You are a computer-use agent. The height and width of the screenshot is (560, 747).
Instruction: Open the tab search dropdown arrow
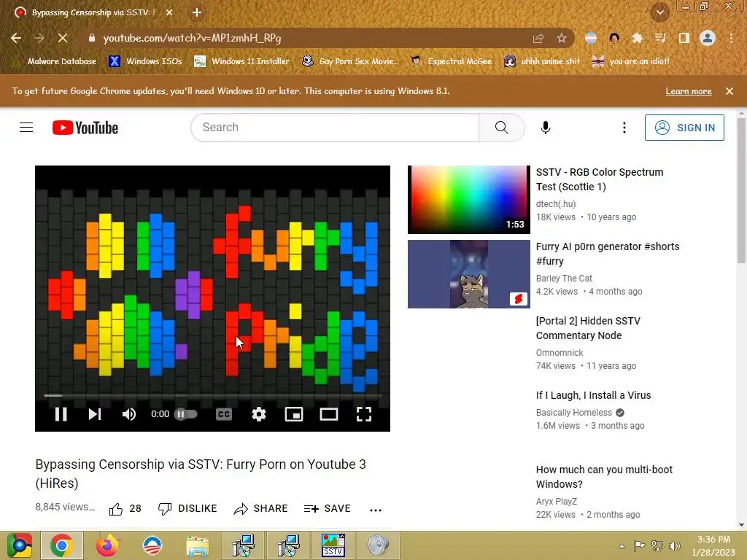click(660, 12)
